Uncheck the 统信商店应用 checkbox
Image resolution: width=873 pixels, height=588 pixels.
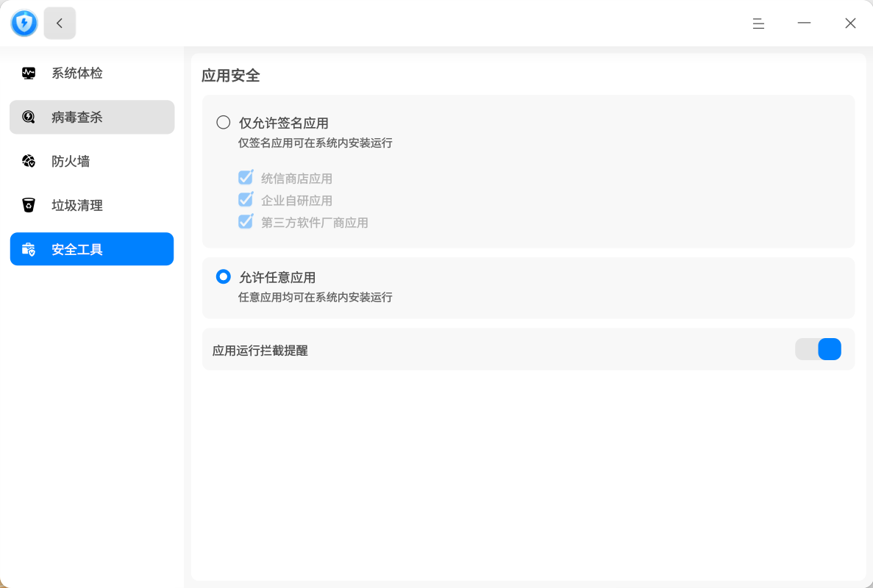(x=246, y=178)
